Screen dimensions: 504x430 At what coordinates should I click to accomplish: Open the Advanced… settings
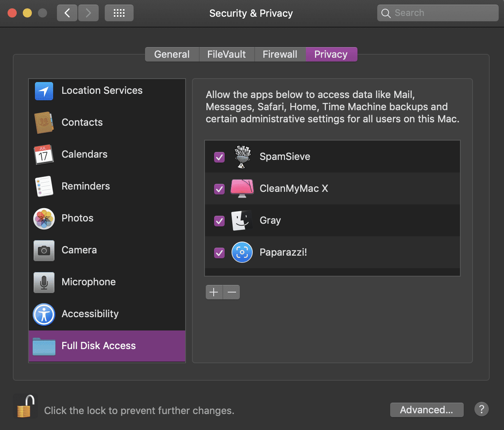(x=427, y=410)
